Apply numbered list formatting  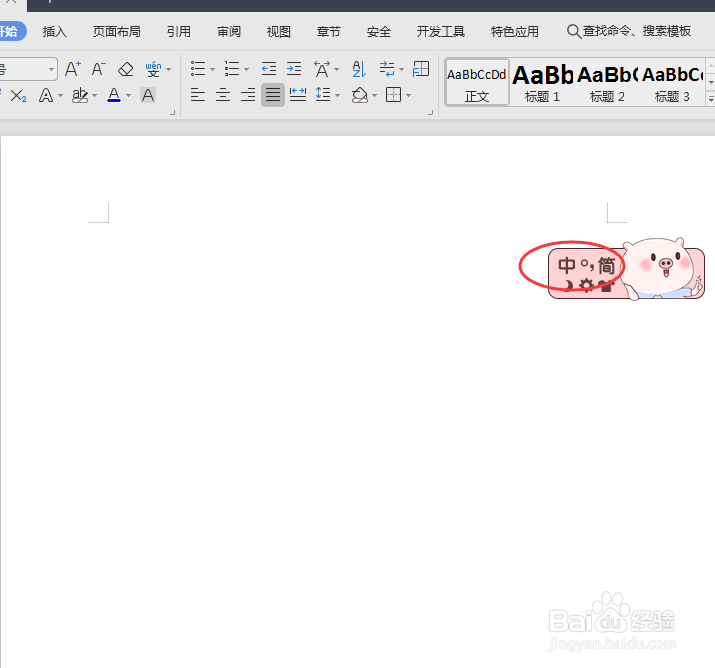(x=232, y=69)
